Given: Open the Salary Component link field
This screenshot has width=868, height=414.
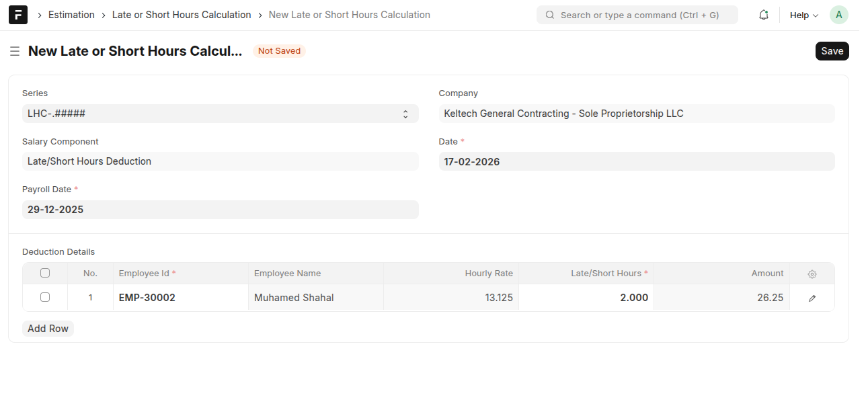Looking at the screenshot, I should (220, 161).
